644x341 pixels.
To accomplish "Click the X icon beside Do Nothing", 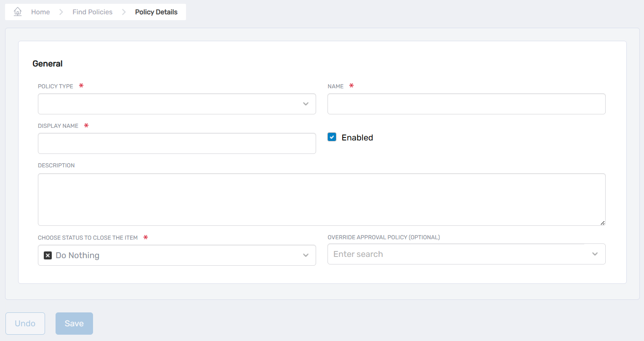I will [48, 255].
